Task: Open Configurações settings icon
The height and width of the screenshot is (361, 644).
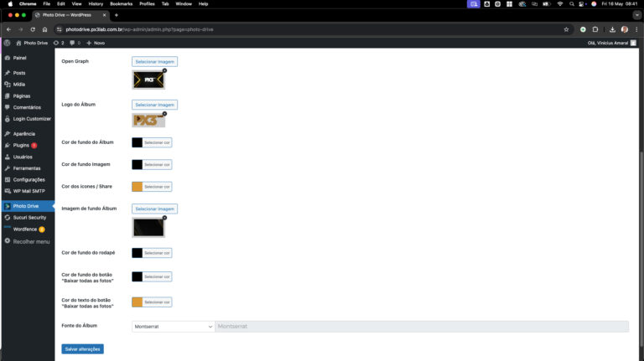Action: 8,180
